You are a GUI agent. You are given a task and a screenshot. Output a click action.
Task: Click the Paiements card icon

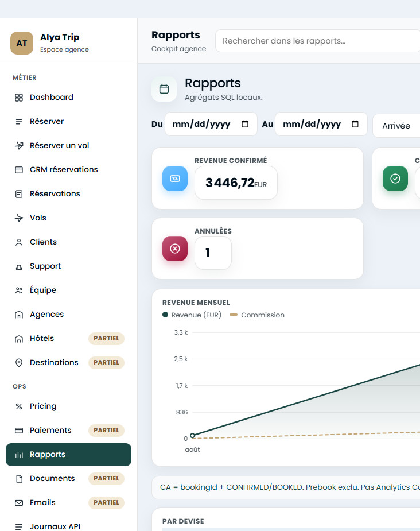point(19,431)
